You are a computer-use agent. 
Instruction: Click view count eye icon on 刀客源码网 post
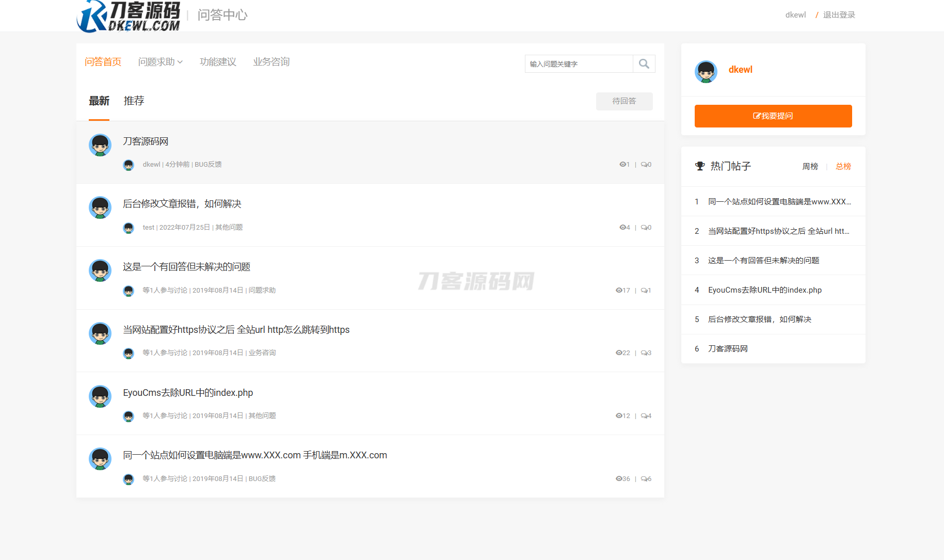coord(622,165)
